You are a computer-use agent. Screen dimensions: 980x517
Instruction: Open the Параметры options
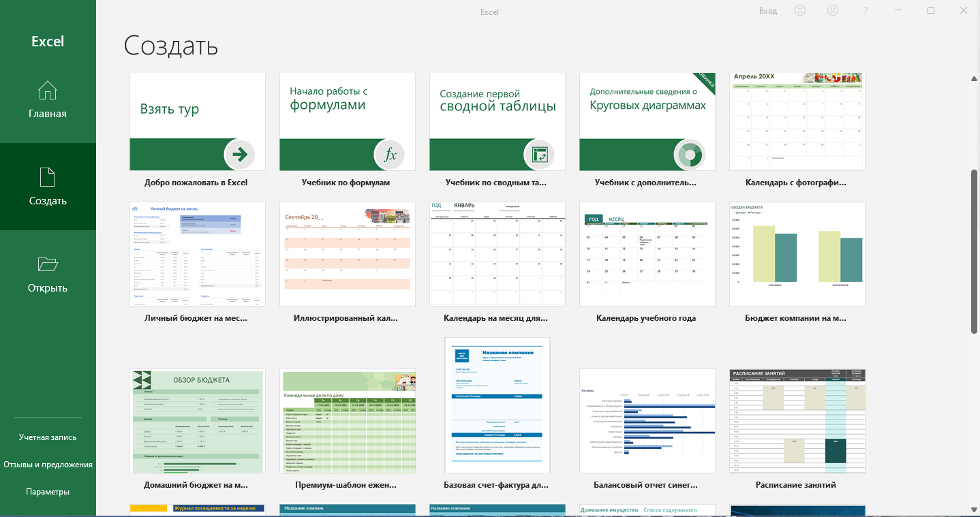[x=48, y=490]
